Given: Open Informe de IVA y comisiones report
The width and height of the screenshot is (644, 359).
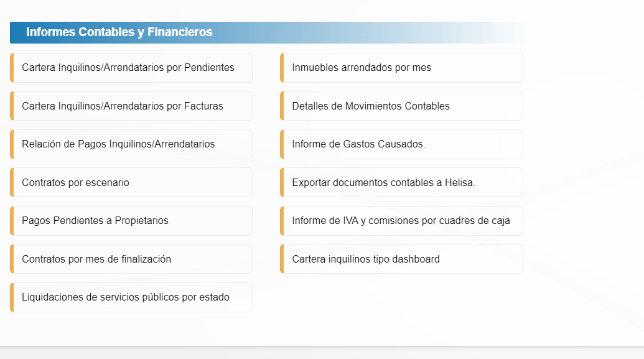Looking at the screenshot, I should tap(401, 220).
